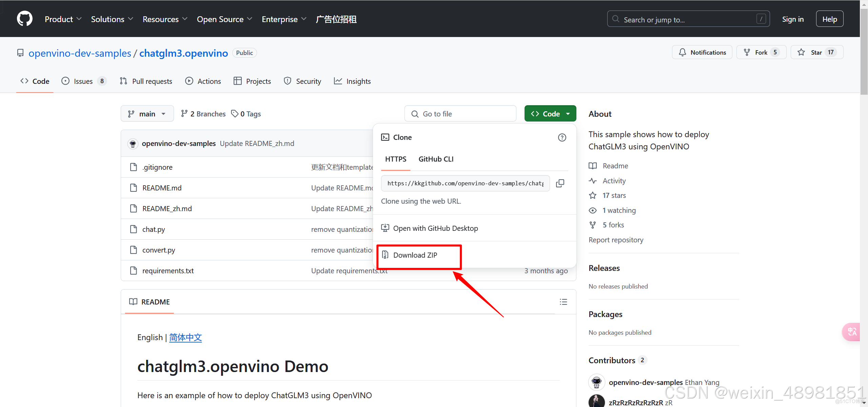
Task: Open the Releases heading link
Action: 604,268
